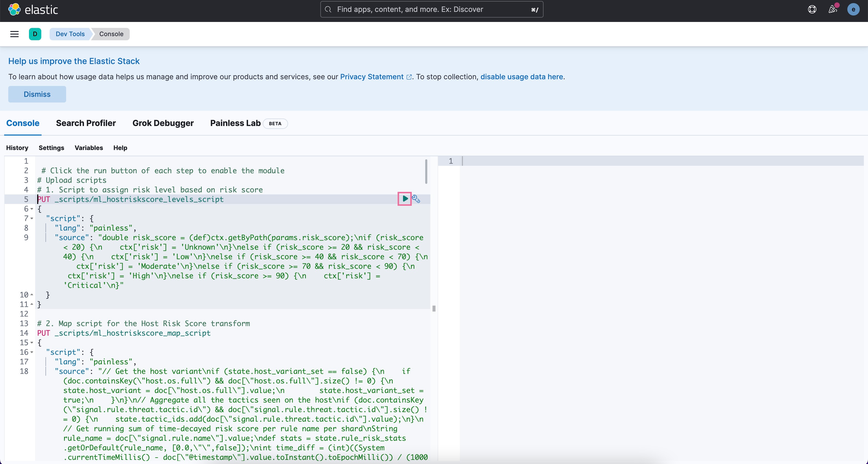Image resolution: width=868 pixels, height=464 pixels.
Task: Switch to the Search Profiler tab
Action: (x=86, y=123)
